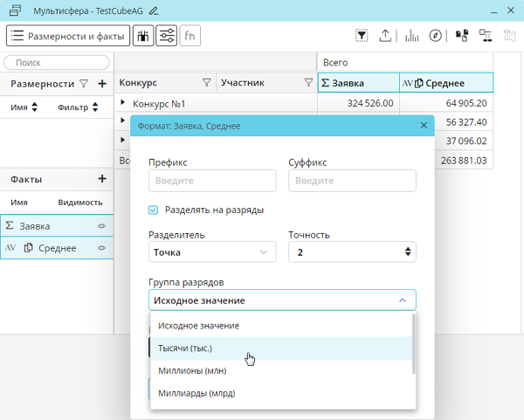Add a new dimension with plus icon
The image size is (524, 420).
[102, 84]
